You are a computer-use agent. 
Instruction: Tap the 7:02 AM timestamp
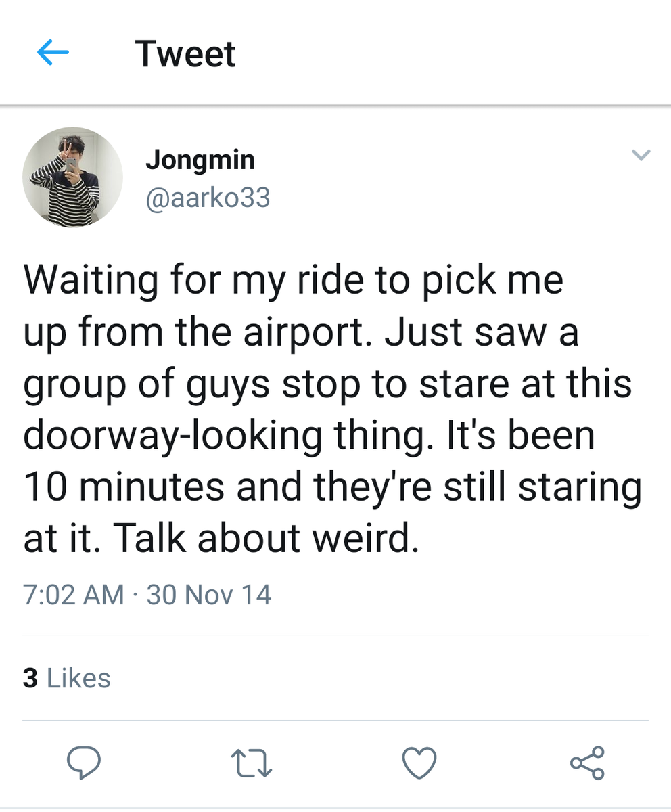pyautogui.click(x=74, y=595)
